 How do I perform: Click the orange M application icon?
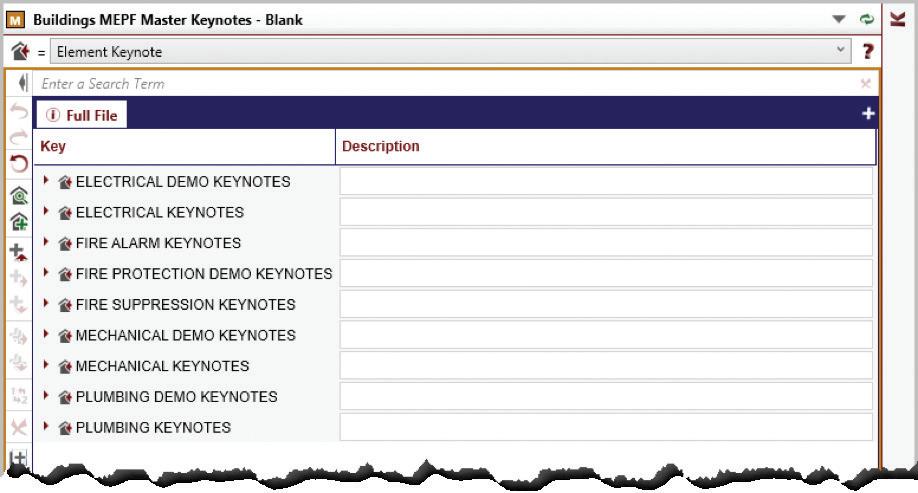click(15, 20)
